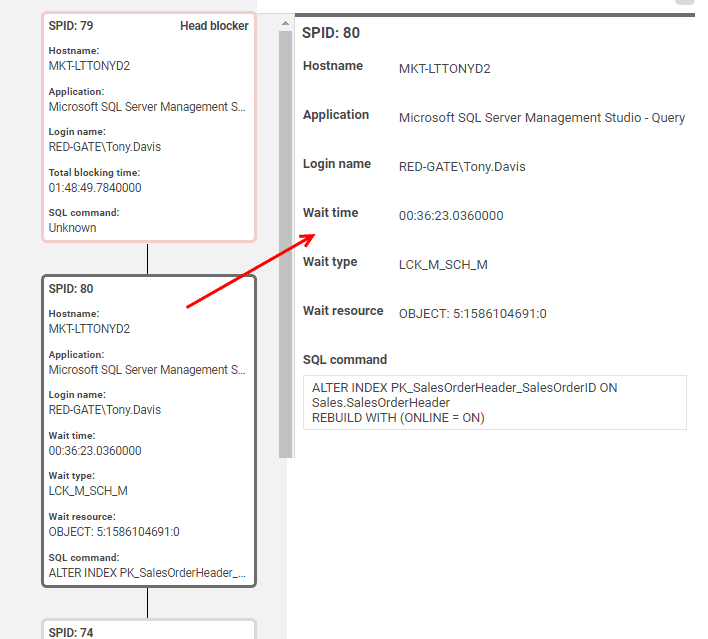Click truncated ALTER INDEX command in SPID 80 card

(x=147, y=573)
